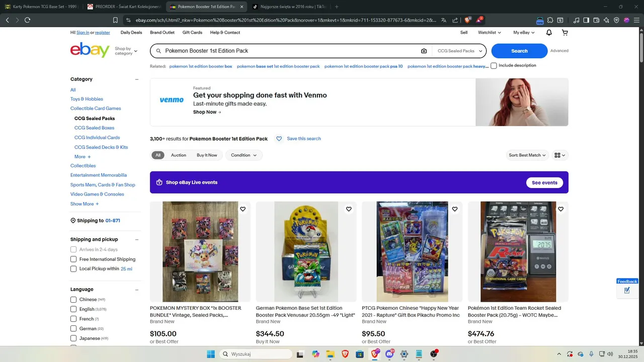Click the blue Search button
The height and width of the screenshot is (362, 644).
point(519,51)
